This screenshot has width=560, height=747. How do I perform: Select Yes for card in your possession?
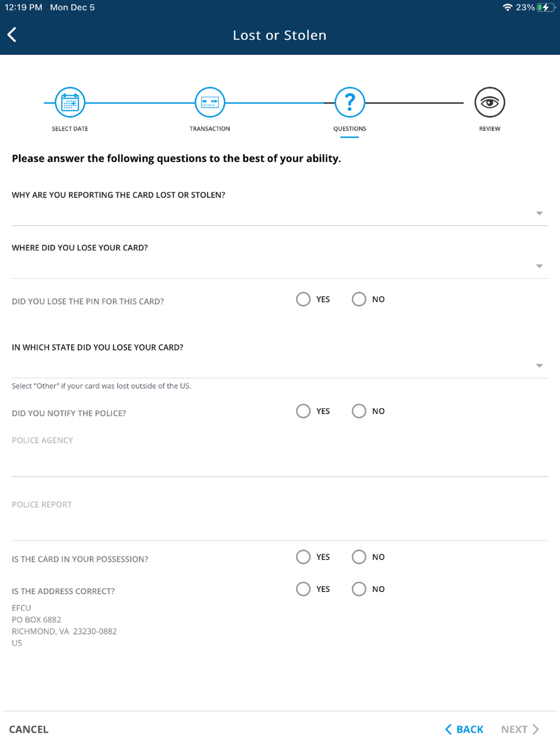click(x=304, y=557)
